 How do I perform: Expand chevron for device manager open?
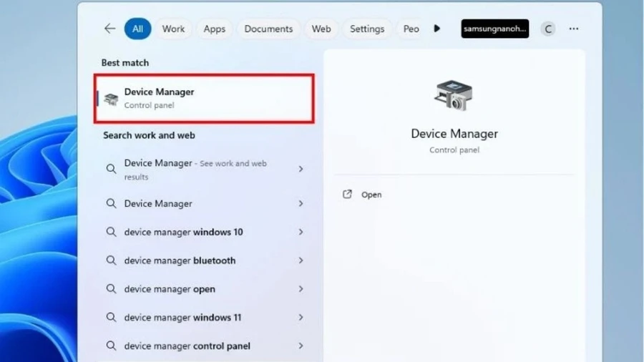pyautogui.click(x=301, y=289)
